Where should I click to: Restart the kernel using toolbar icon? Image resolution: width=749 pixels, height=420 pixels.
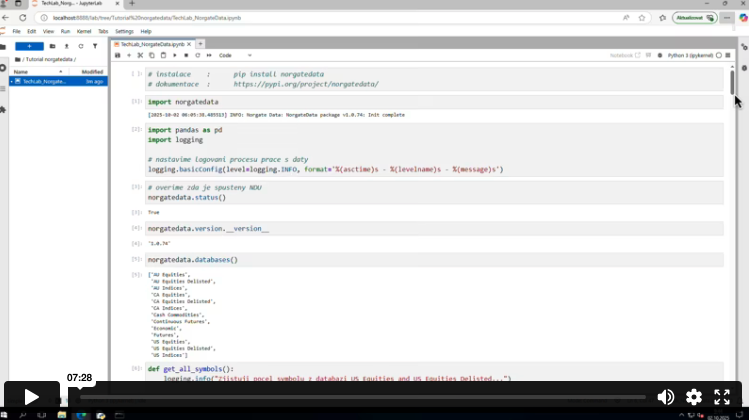pos(196,56)
